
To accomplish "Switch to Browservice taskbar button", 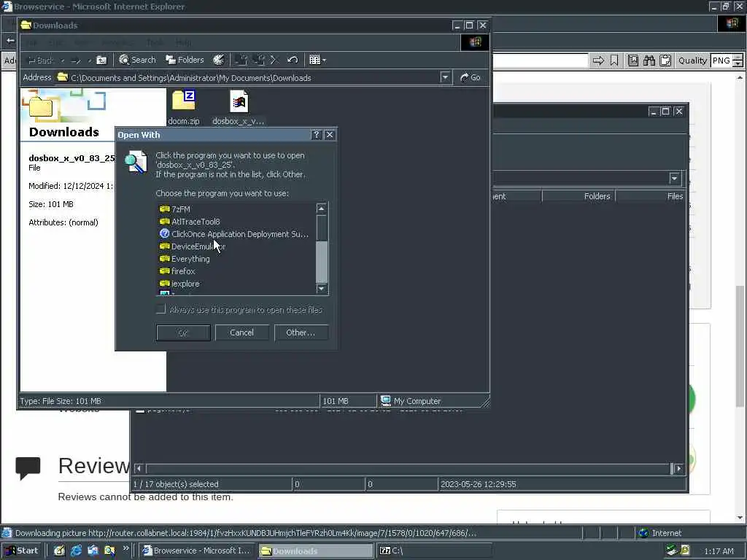I will [x=197, y=551].
